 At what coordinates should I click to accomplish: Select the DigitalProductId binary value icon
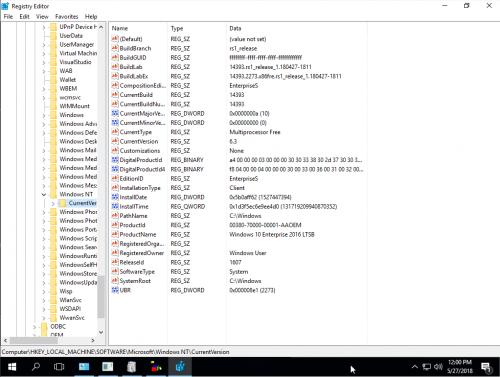[115, 160]
